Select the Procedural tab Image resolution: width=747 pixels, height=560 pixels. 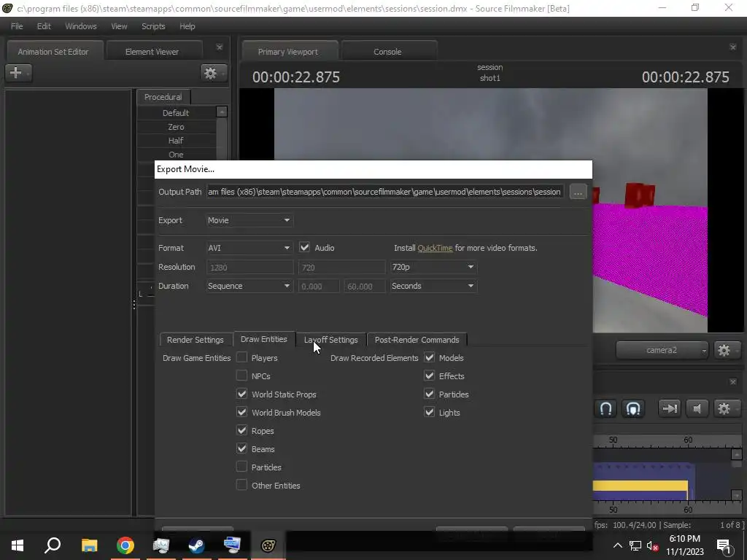click(163, 97)
